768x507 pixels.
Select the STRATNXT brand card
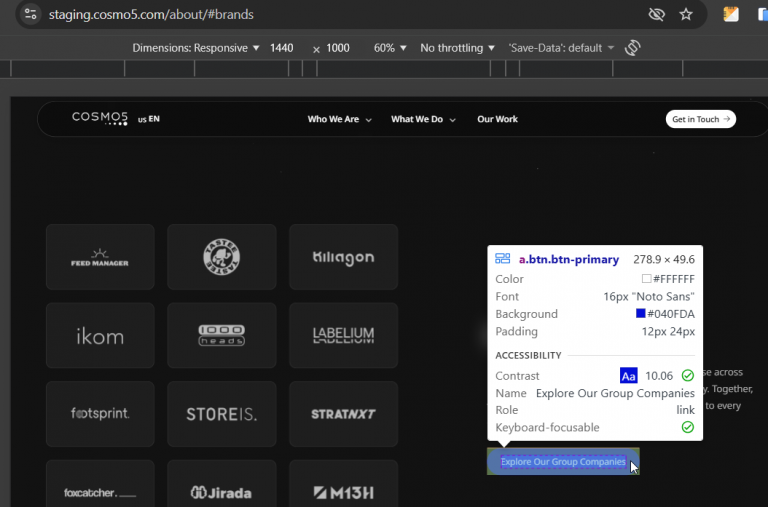(x=343, y=414)
